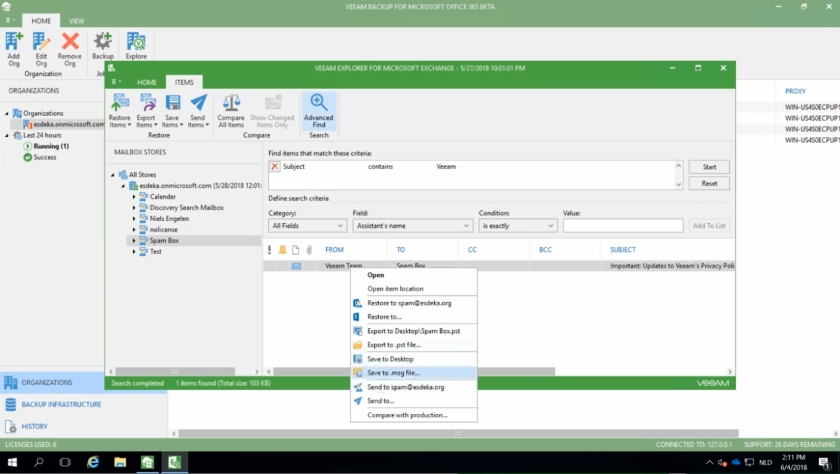The height and width of the screenshot is (474, 840).
Task: Click the Value input field
Action: 623,226
